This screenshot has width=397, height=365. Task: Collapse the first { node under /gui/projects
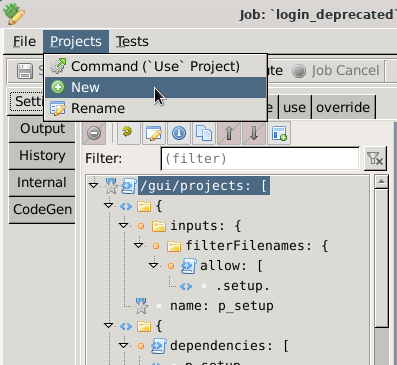109,205
